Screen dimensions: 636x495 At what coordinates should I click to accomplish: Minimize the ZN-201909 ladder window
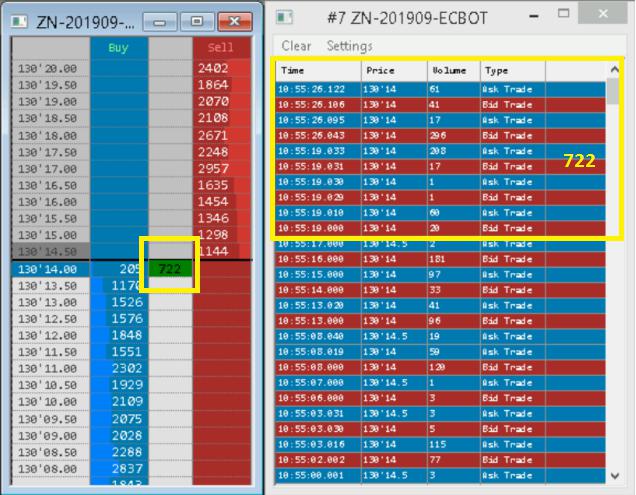160,22
